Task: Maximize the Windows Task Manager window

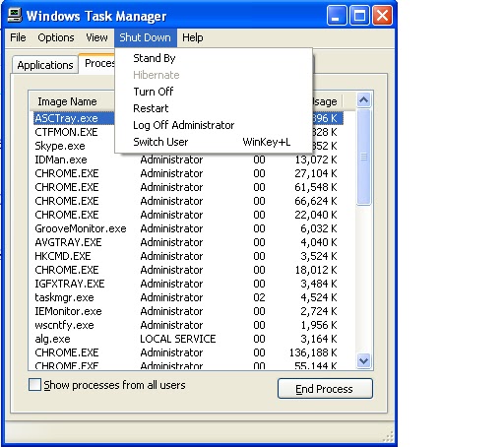Action: pyautogui.click(x=359, y=15)
